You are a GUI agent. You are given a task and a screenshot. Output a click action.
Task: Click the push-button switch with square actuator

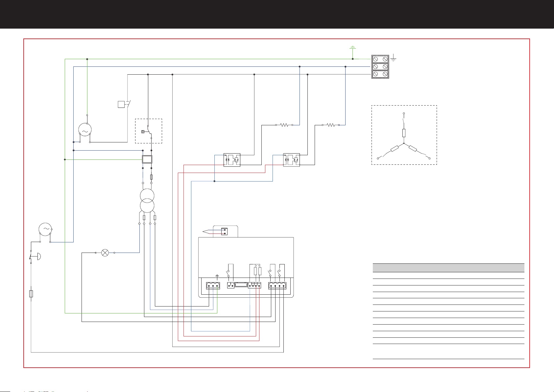[x=124, y=104]
